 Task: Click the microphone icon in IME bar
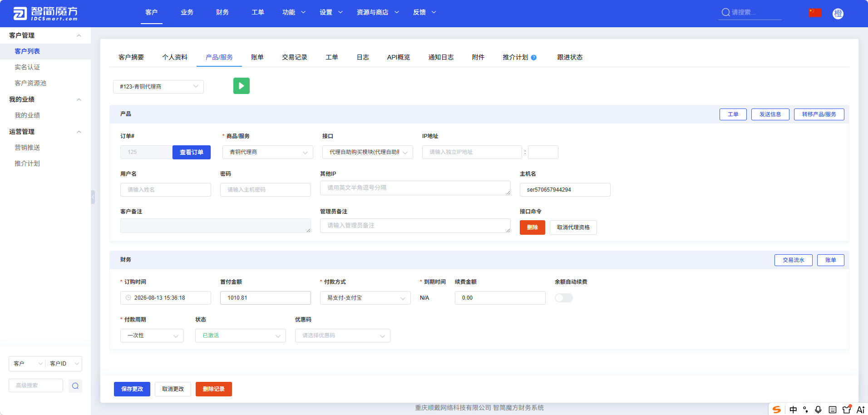pyautogui.click(x=818, y=410)
